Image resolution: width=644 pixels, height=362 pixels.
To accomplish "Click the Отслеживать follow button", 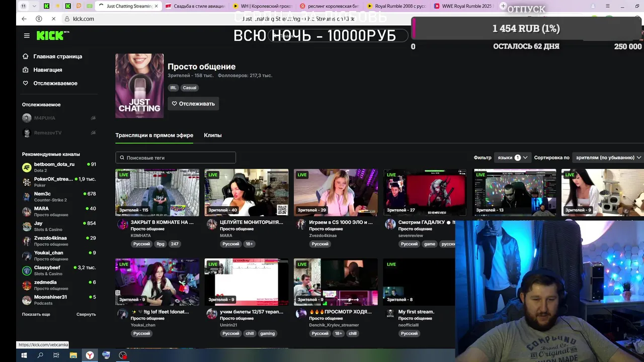I will 193,104.
